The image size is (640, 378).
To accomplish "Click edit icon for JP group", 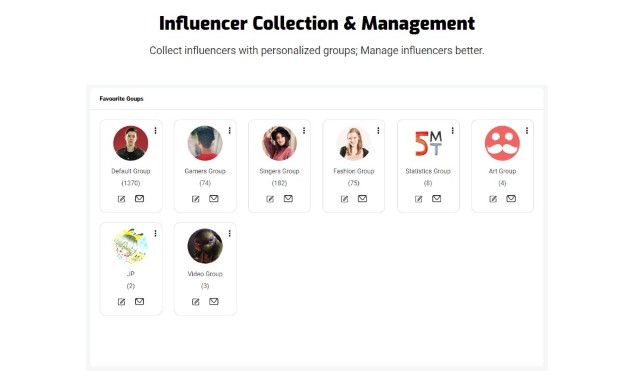I will tap(121, 302).
